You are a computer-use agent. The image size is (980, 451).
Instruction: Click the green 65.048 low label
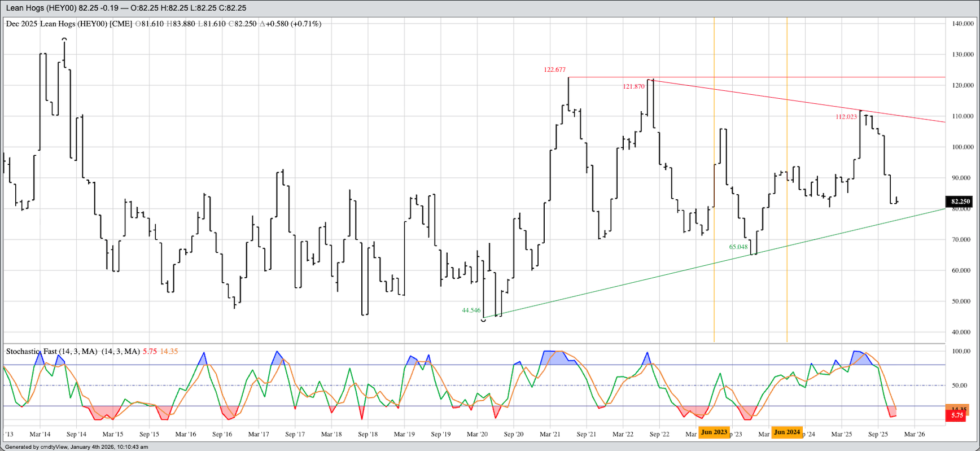click(x=738, y=247)
